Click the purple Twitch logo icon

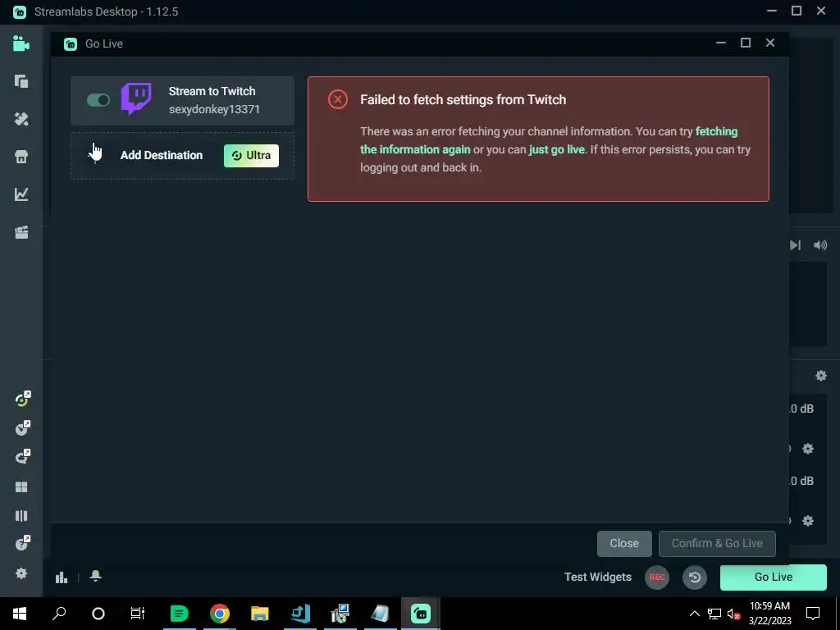[x=136, y=98]
